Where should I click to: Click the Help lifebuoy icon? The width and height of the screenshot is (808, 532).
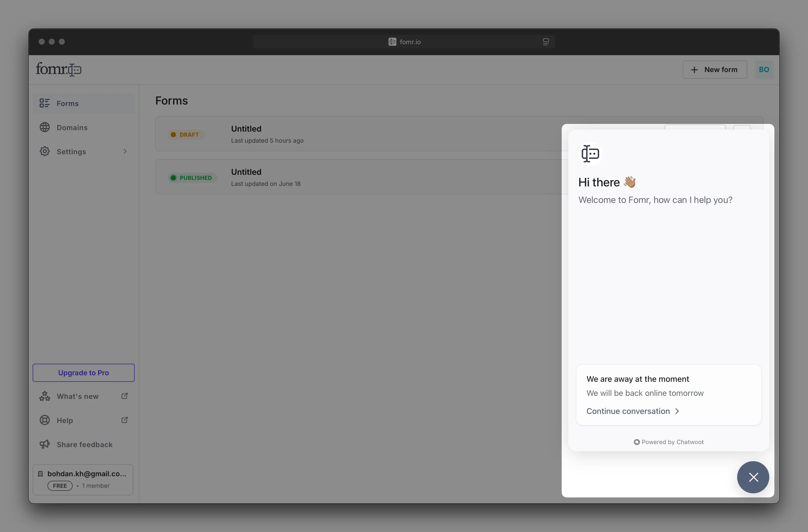(44, 420)
